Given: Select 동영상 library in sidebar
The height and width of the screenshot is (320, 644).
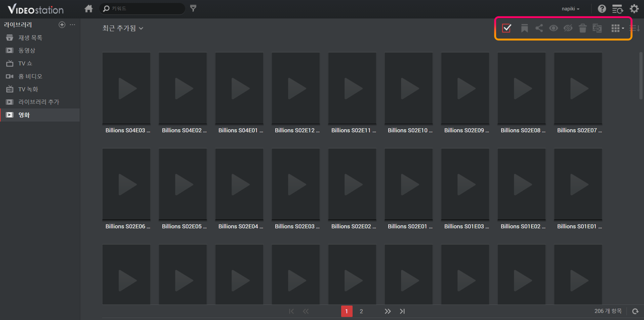Looking at the screenshot, I should [40, 50].
